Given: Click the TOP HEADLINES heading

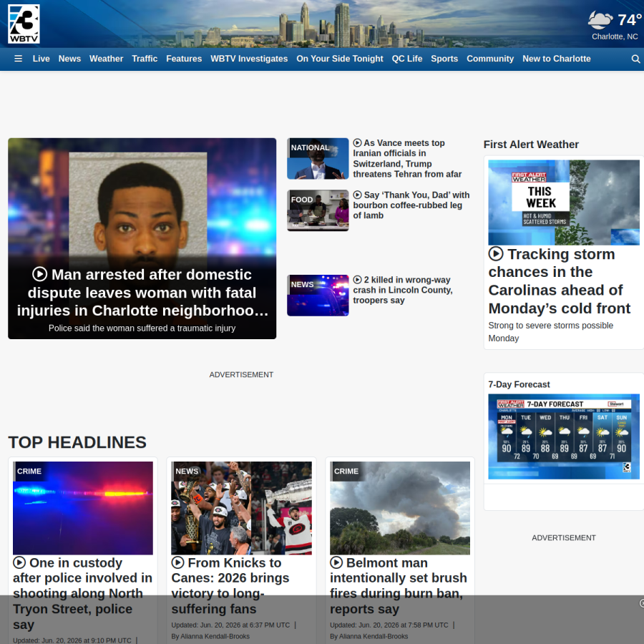Looking at the screenshot, I should tap(77, 442).
